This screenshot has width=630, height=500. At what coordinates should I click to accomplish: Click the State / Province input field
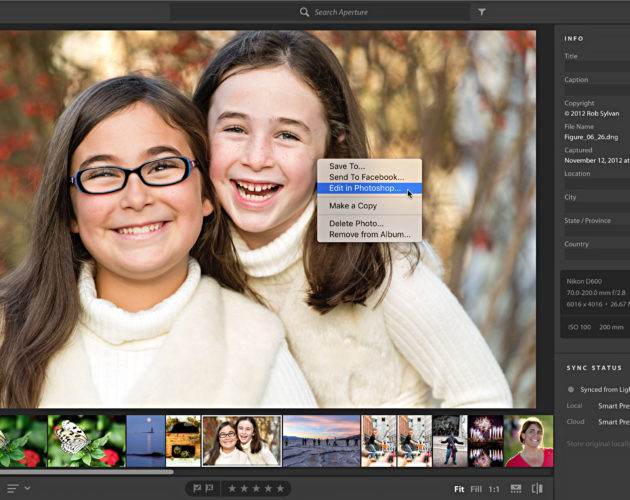(x=597, y=231)
